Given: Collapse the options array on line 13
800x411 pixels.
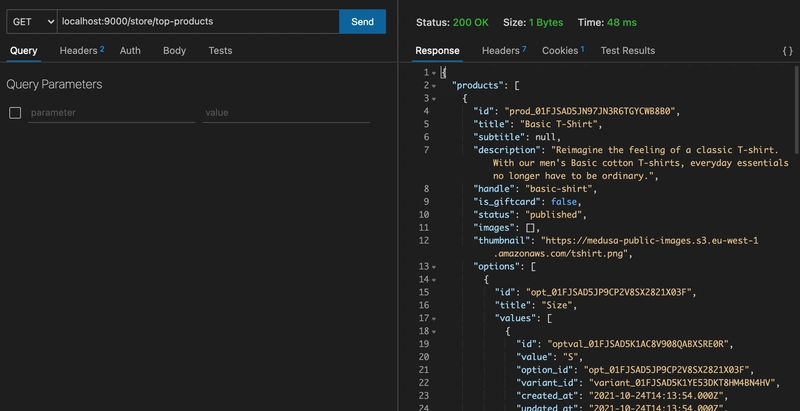Looking at the screenshot, I should click(434, 267).
